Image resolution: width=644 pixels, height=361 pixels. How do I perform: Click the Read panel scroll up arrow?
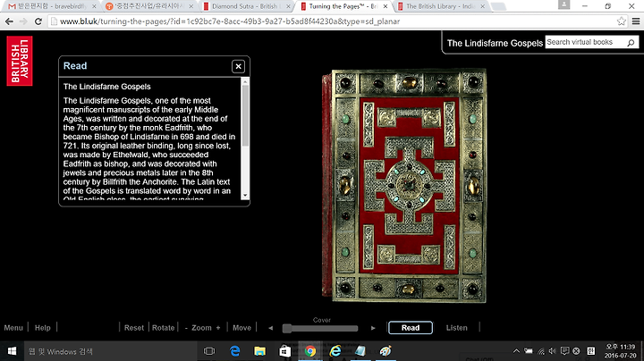coord(245,81)
